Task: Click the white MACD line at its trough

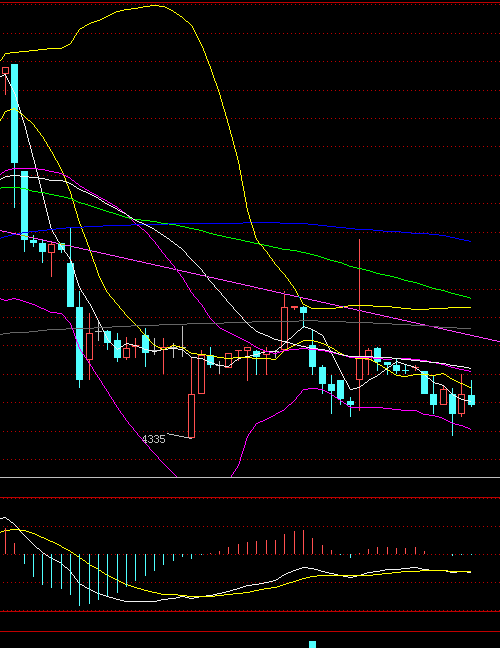Action: pyautogui.click(x=140, y=601)
